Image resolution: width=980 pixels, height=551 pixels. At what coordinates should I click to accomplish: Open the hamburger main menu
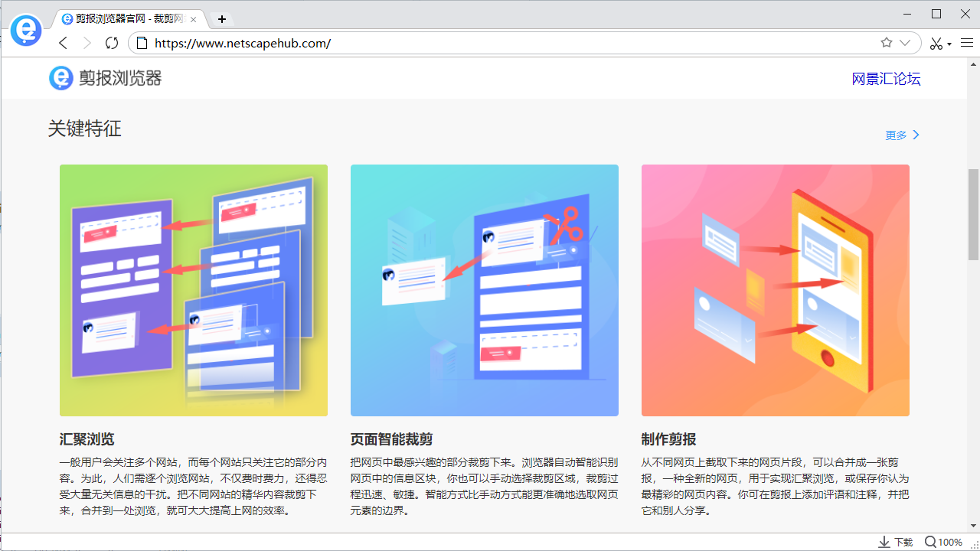(x=966, y=43)
